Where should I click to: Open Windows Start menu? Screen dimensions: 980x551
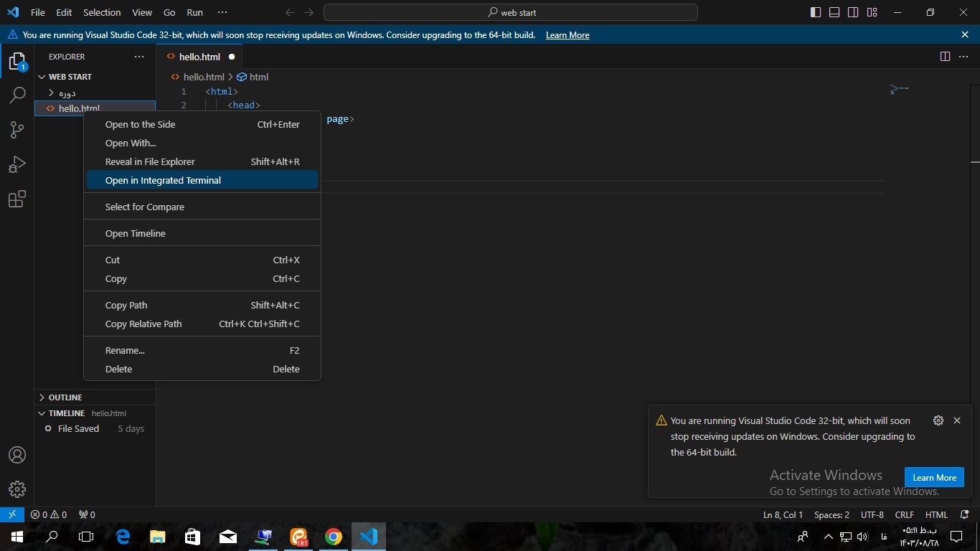tap(17, 537)
